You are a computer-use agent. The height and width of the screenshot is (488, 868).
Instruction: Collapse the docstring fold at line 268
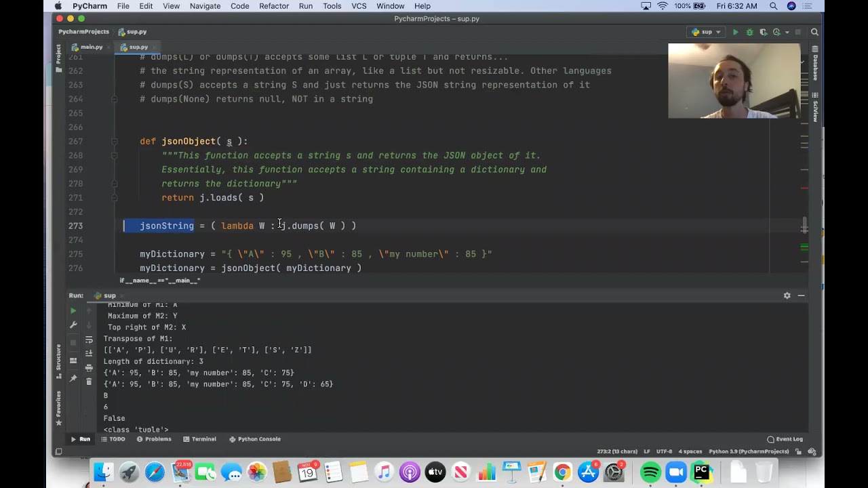pyautogui.click(x=114, y=155)
